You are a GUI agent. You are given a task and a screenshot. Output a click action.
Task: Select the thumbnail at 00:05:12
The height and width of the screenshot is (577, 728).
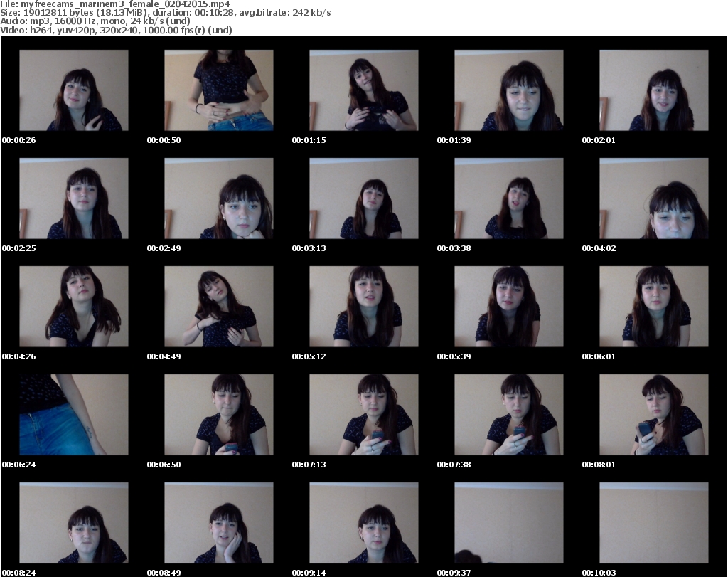364,307
